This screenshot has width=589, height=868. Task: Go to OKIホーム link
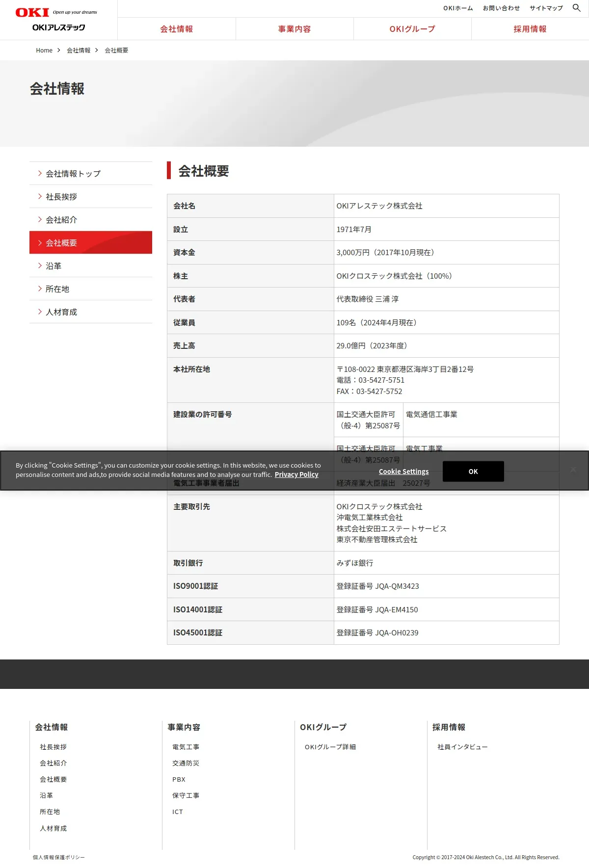click(x=458, y=8)
